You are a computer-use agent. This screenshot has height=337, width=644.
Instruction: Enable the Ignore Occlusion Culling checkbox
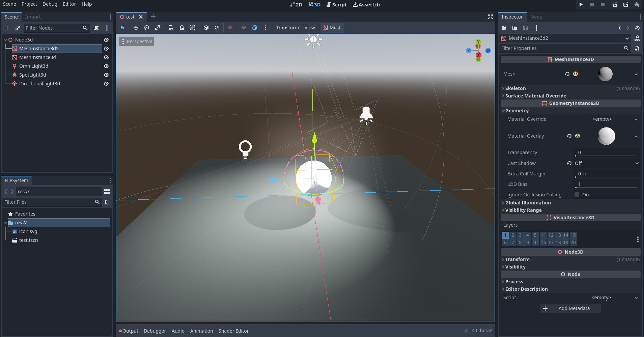coord(577,195)
